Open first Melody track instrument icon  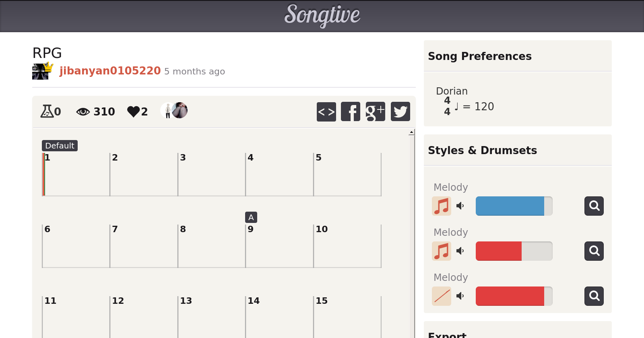click(442, 206)
